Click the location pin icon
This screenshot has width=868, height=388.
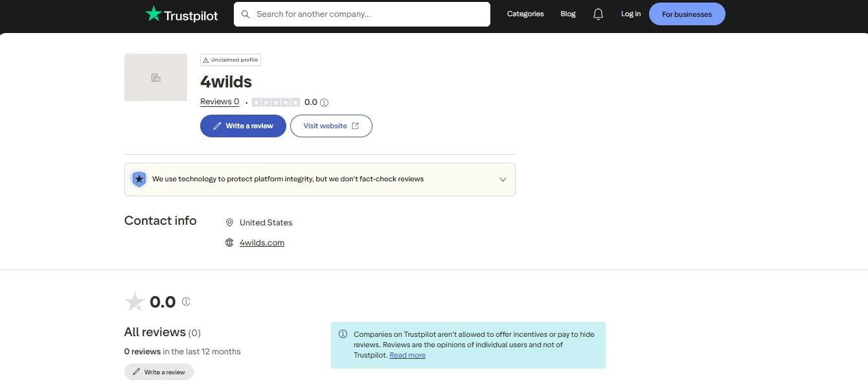tap(229, 223)
